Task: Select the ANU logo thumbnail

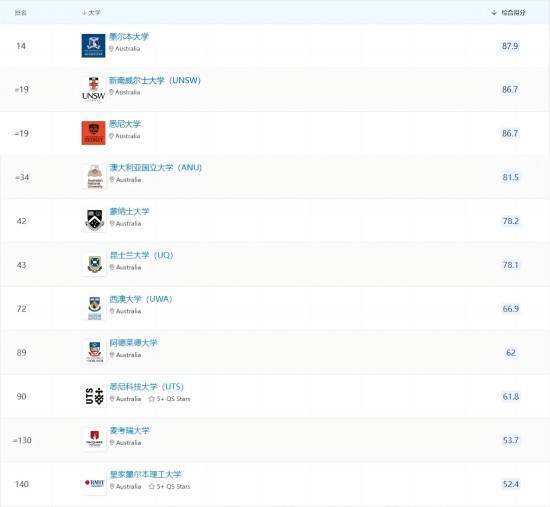Action: [95, 177]
